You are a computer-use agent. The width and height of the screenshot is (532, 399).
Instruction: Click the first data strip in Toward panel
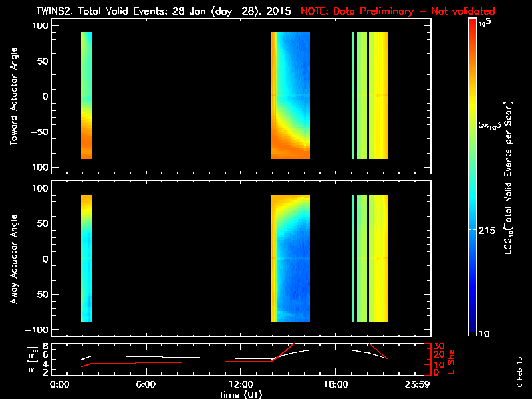(86, 95)
